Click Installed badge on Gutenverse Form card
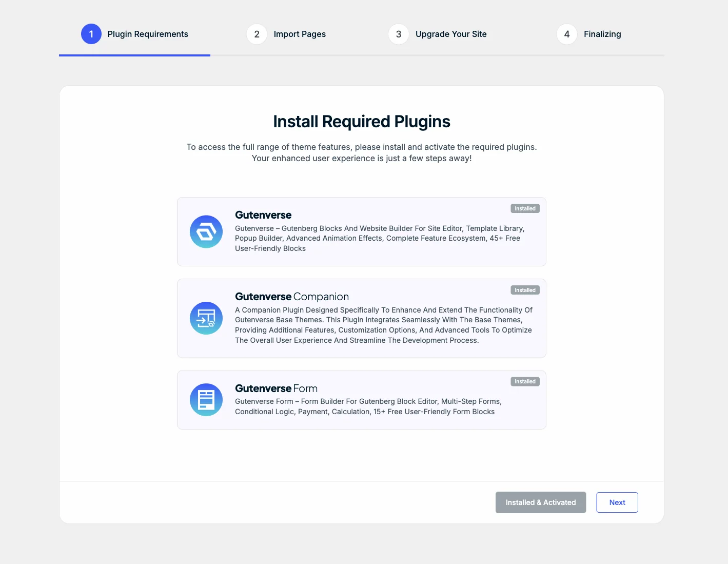 (x=525, y=381)
